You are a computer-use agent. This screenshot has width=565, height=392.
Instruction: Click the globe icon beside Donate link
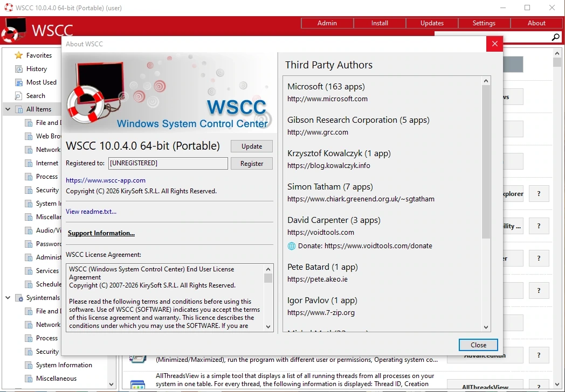point(292,246)
